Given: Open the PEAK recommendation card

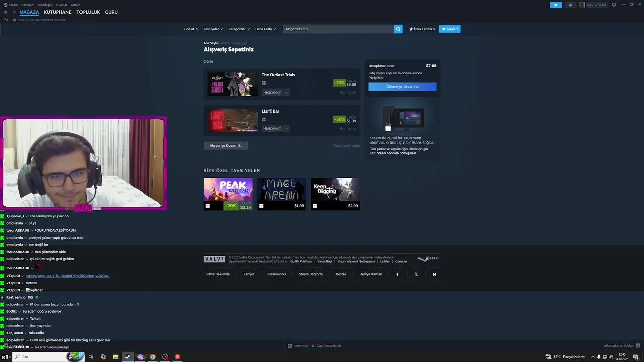Looking at the screenshot, I should [x=228, y=194].
